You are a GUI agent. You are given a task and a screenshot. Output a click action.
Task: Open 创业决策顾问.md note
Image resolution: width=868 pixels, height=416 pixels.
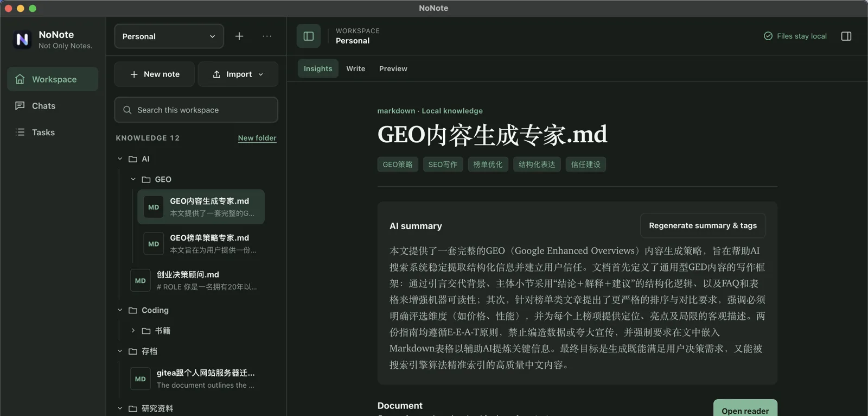(195, 281)
